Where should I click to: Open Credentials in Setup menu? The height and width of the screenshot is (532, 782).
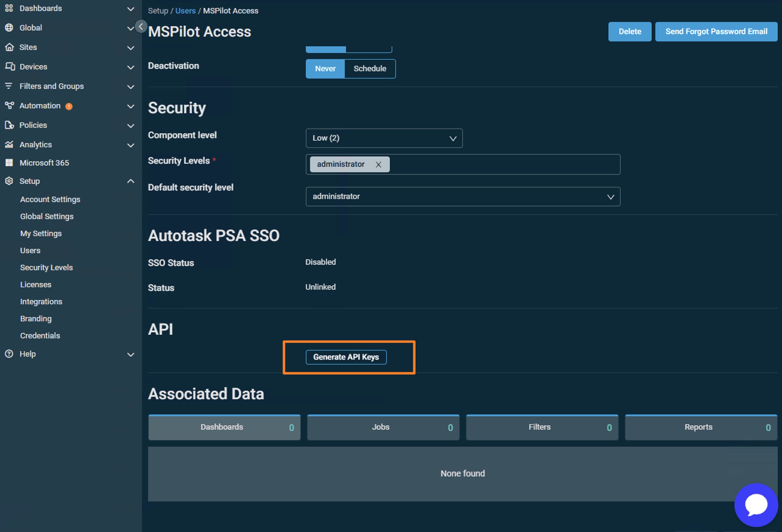coord(40,336)
